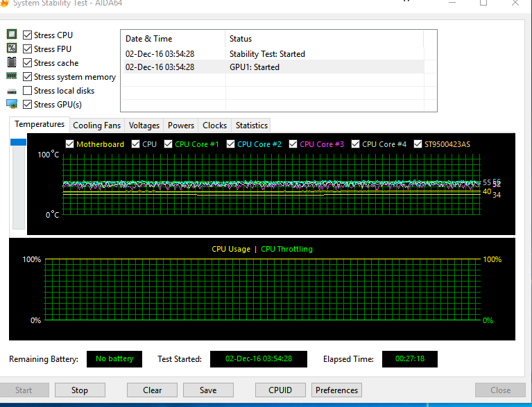Click the monitor icon beside Stress GPU(s)
532x407 pixels.
click(x=11, y=104)
